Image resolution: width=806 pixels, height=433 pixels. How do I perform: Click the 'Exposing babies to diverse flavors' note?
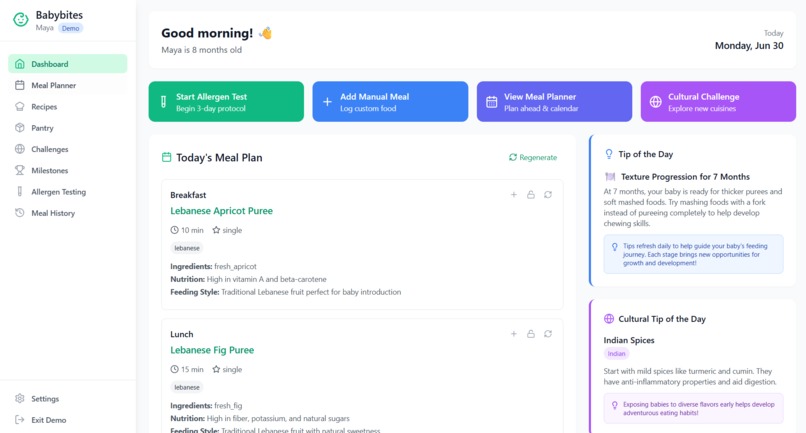[x=693, y=408]
